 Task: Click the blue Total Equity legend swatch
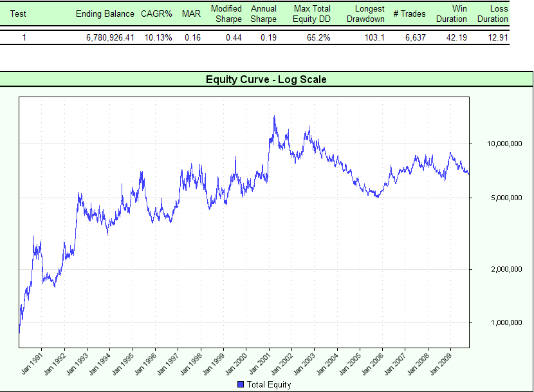click(x=241, y=385)
